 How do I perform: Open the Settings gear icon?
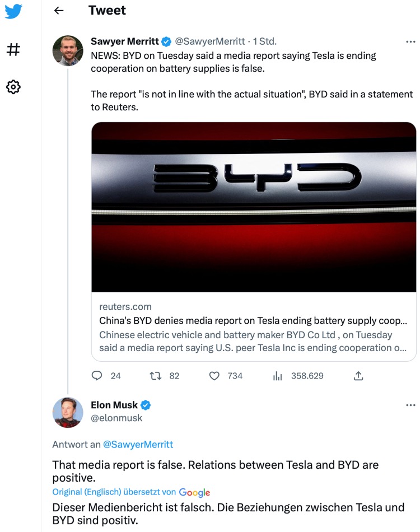pyautogui.click(x=13, y=87)
